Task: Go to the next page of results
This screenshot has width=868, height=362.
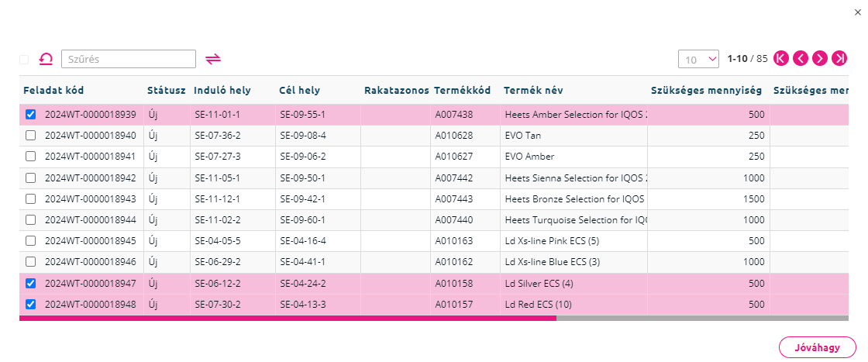Action: [820, 58]
